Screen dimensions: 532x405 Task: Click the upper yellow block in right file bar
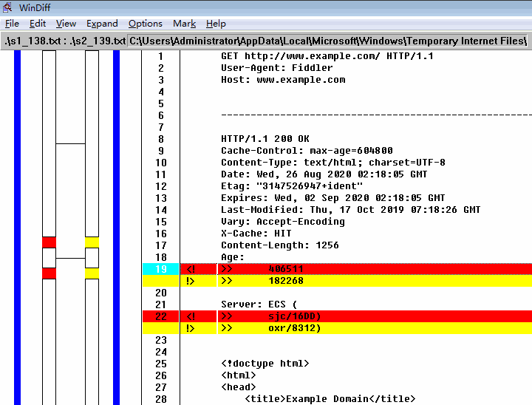[x=92, y=242]
